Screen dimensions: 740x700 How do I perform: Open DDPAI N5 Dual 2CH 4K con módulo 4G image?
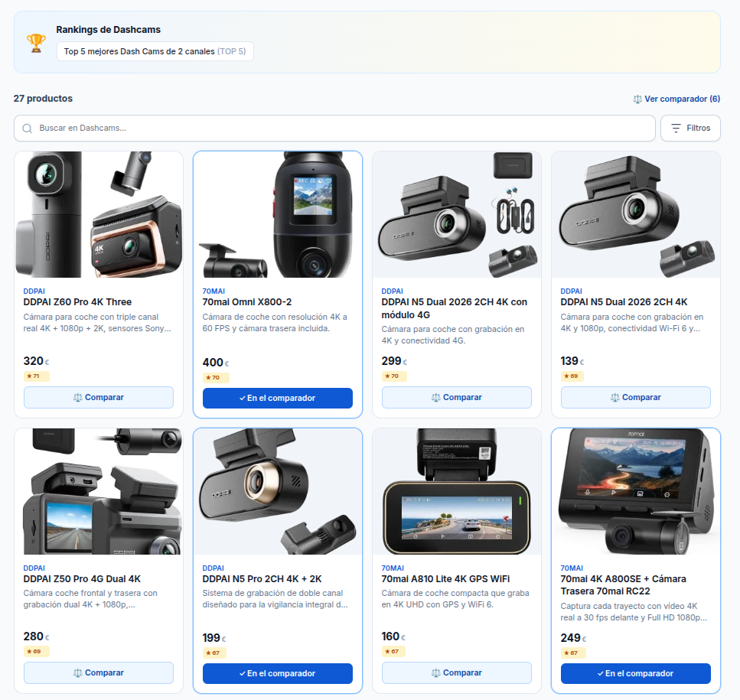[x=457, y=215]
